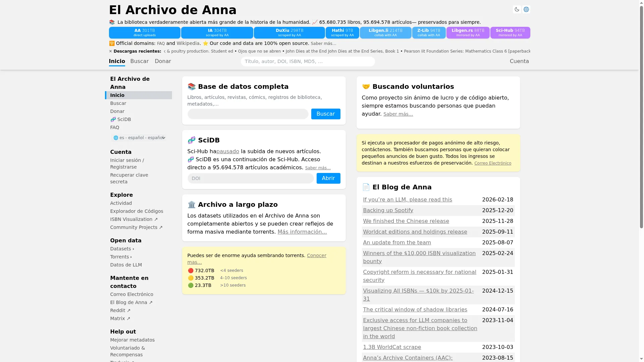Click the 732.0TB red seeders entry
Viewport: 644px width, 362px height.
201,270
